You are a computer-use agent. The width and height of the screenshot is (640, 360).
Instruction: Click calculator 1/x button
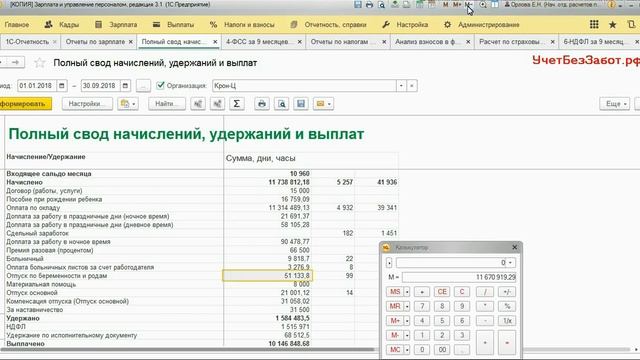point(507,321)
